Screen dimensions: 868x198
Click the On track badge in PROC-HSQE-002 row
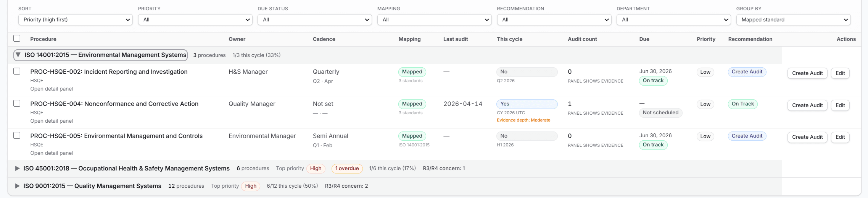point(653,81)
